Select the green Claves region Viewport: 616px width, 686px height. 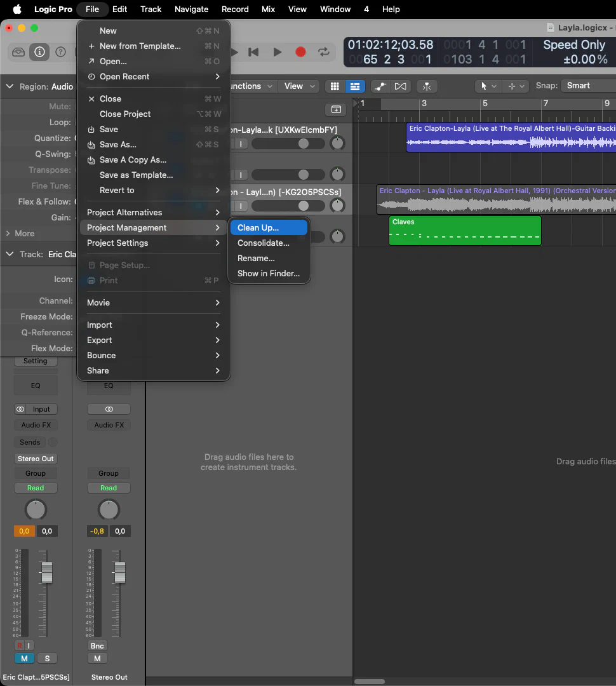pyautogui.click(x=465, y=231)
